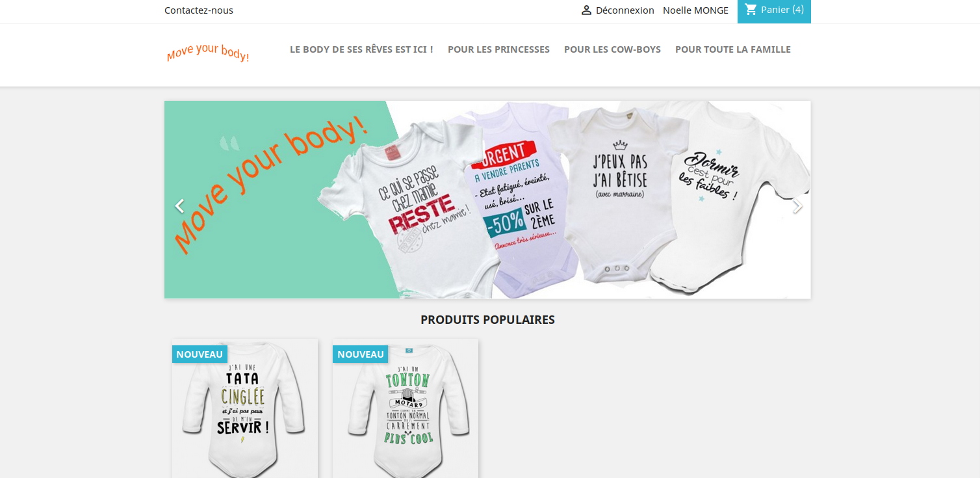
Task: Click the user account person icon
Action: tap(586, 10)
